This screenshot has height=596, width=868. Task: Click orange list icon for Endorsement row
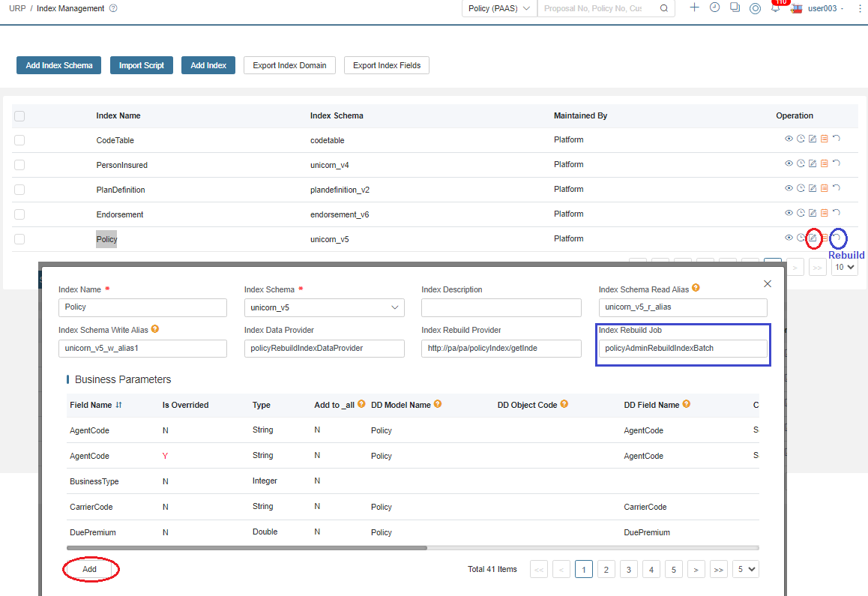coord(825,213)
